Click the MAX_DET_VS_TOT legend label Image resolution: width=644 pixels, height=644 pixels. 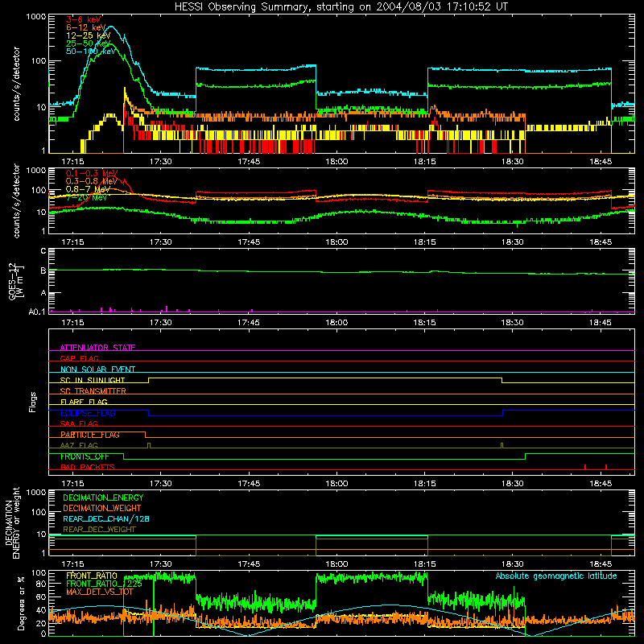tap(100, 592)
